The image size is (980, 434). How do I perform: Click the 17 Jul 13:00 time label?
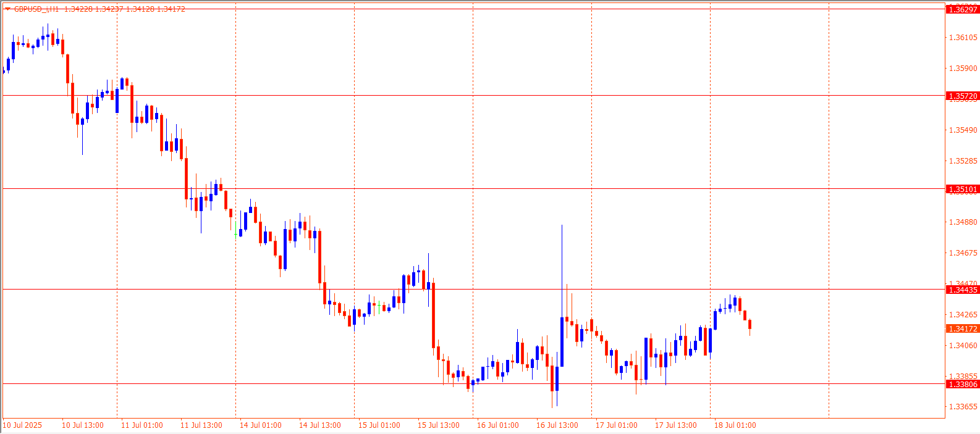click(676, 425)
